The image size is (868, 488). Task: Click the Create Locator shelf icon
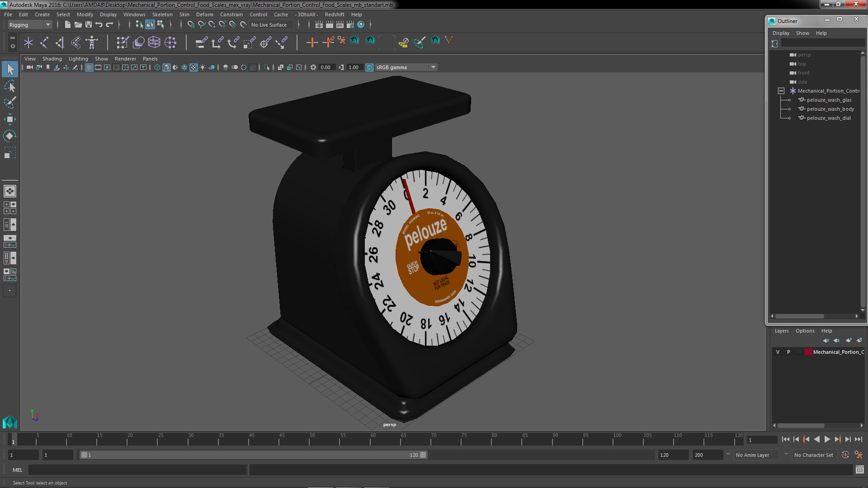(28, 42)
